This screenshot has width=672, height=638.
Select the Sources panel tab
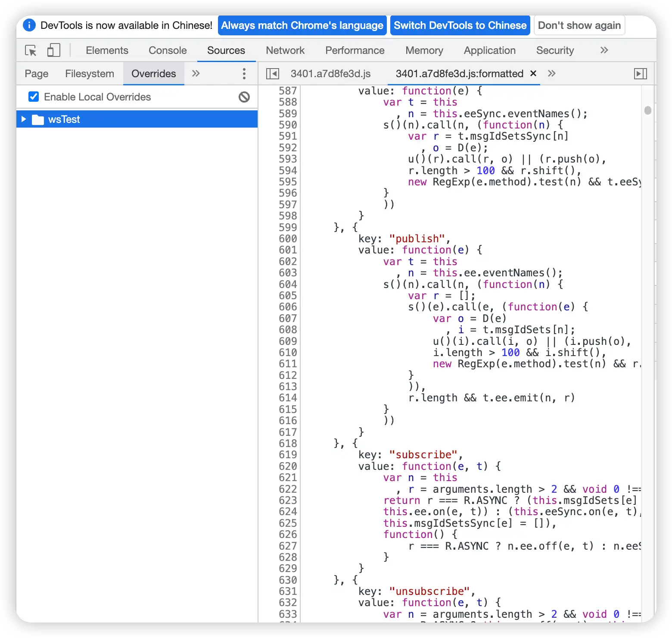[x=226, y=50]
